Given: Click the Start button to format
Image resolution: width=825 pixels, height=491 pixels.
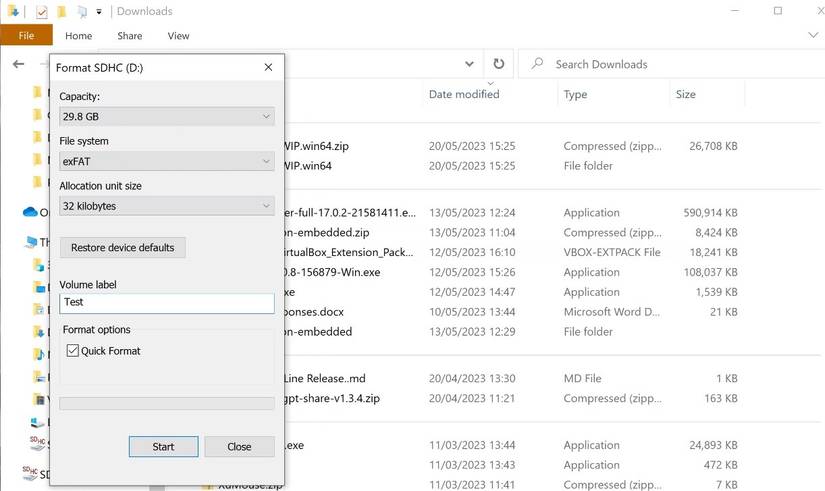Looking at the screenshot, I should pyautogui.click(x=164, y=446).
